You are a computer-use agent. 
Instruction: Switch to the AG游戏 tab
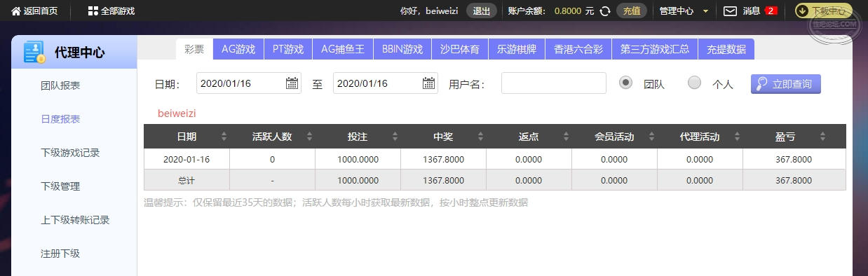[238, 49]
